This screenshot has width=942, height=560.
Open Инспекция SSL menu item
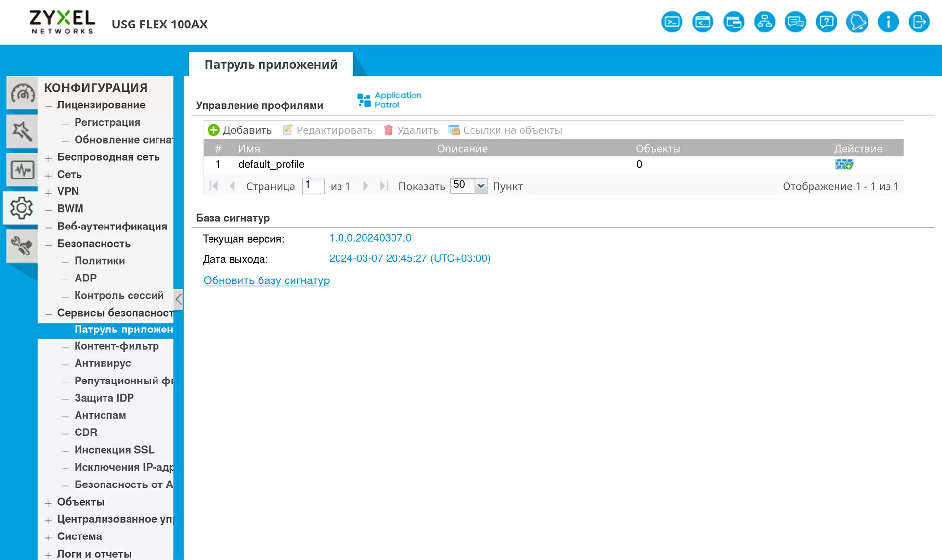(114, 450)
